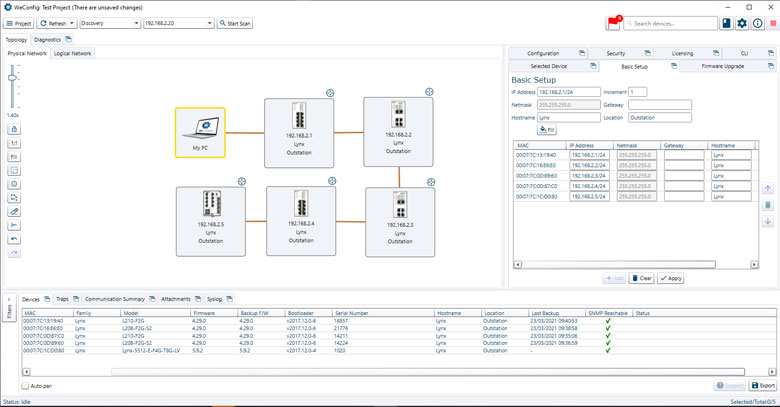This screenshot has width=780, height=407.
Task: Open the Refresh dropdown arrow
Action: [72, 23]
